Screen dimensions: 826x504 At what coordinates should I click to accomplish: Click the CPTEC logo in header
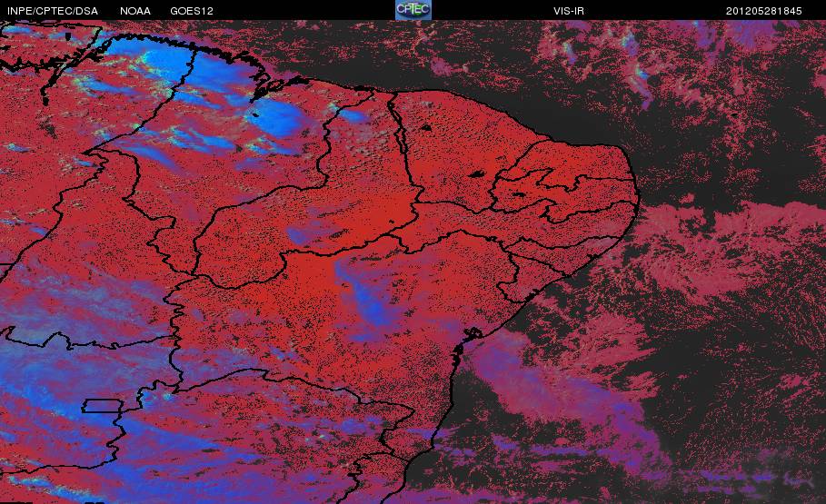pyautogui.click(x=413, y=10)
